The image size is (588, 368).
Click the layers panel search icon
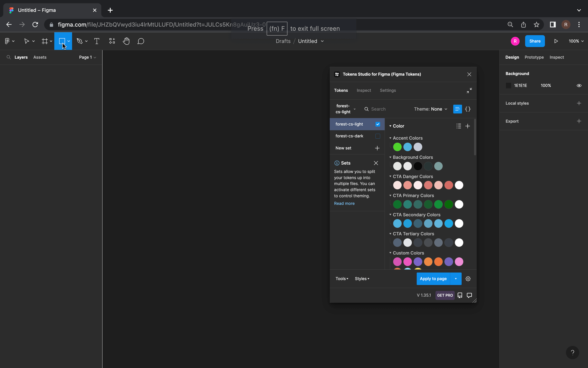click(x=9, y=57)
